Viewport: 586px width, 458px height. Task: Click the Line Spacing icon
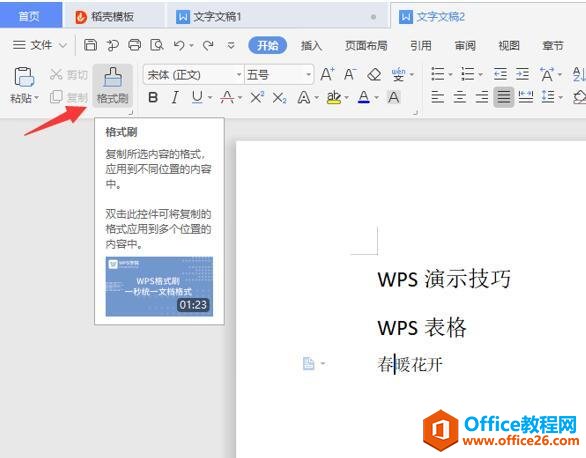(x=548, y=98)
